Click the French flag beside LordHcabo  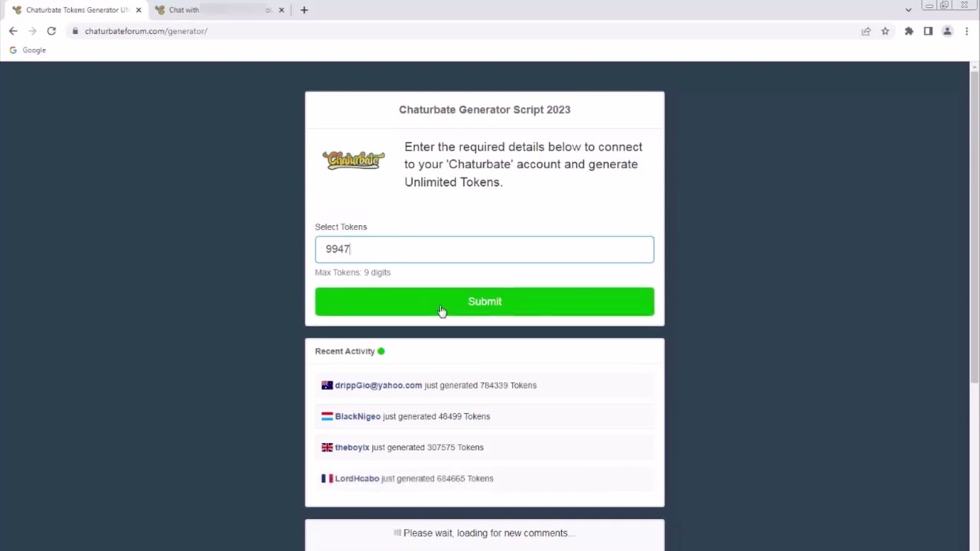point(327,478)
